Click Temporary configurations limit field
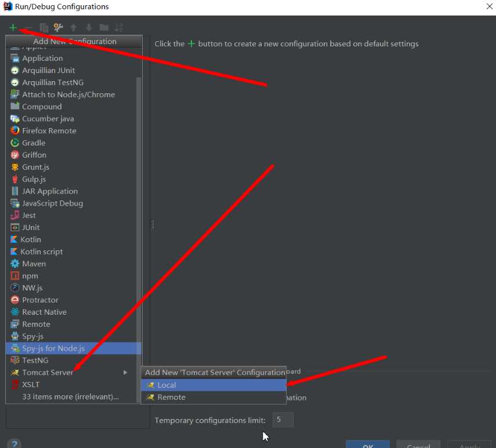The image size is (496, 448). click(283, 420)
